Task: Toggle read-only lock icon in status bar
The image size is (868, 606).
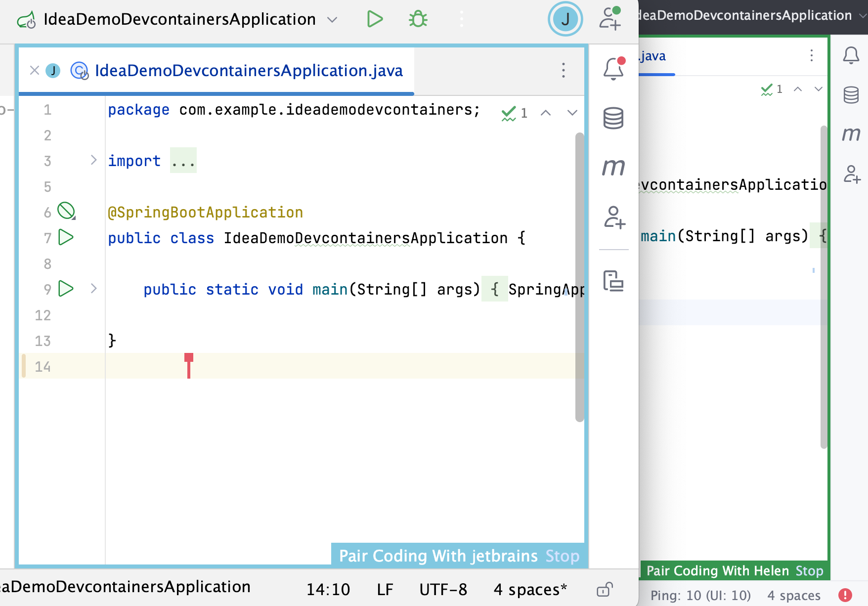Action: point(605,589)
